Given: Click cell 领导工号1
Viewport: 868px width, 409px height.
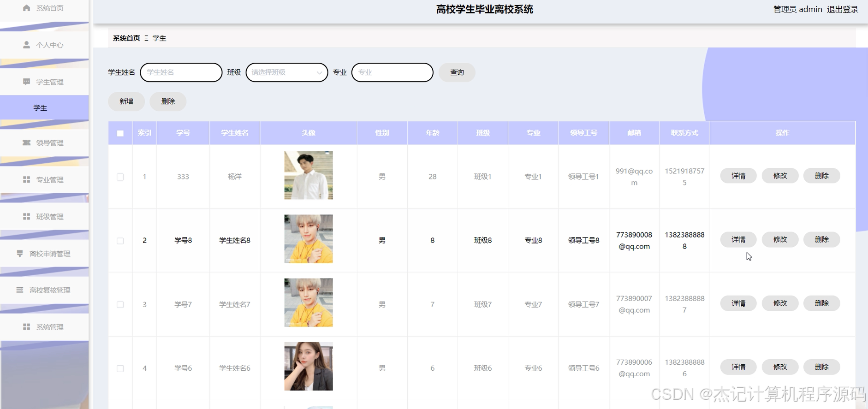Looking at the screenshot, I should (x=583, y=177).
